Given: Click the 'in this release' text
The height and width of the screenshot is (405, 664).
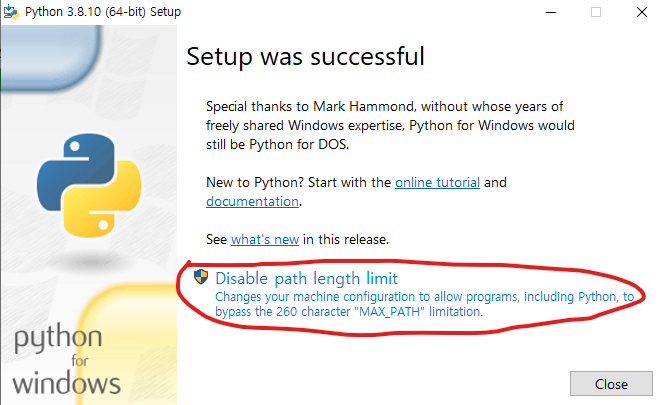Looking at the screenshot, I should tap(346, 239).
